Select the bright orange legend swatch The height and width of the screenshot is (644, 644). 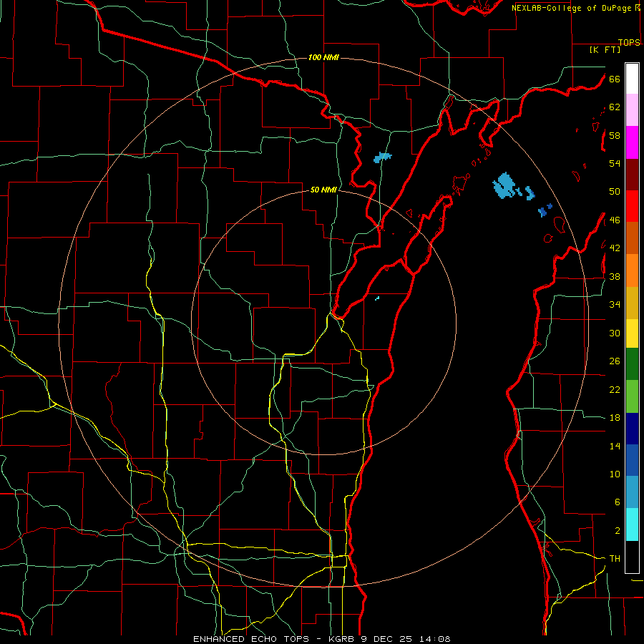(632, 270)
